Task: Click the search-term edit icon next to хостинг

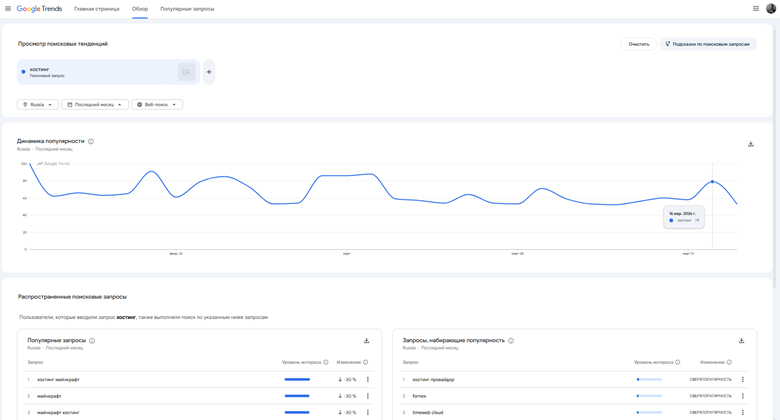Action: (x=187, y=72)
